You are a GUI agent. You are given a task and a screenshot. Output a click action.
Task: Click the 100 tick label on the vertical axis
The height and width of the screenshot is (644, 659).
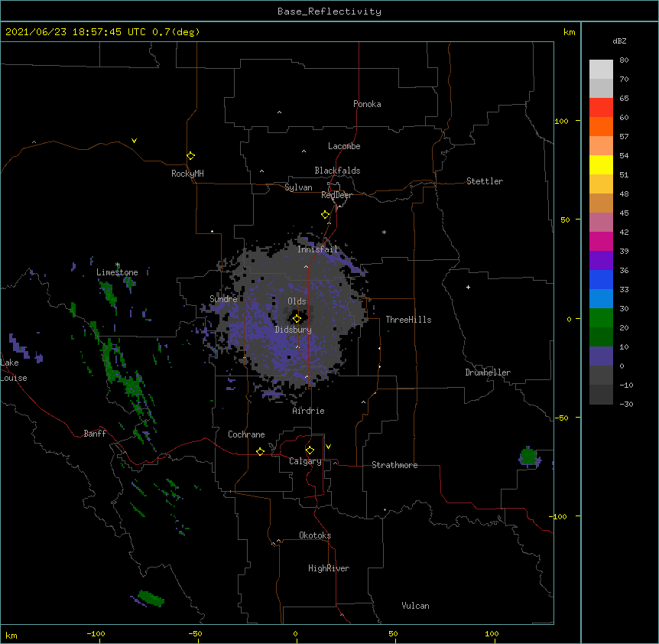(561, 121)
